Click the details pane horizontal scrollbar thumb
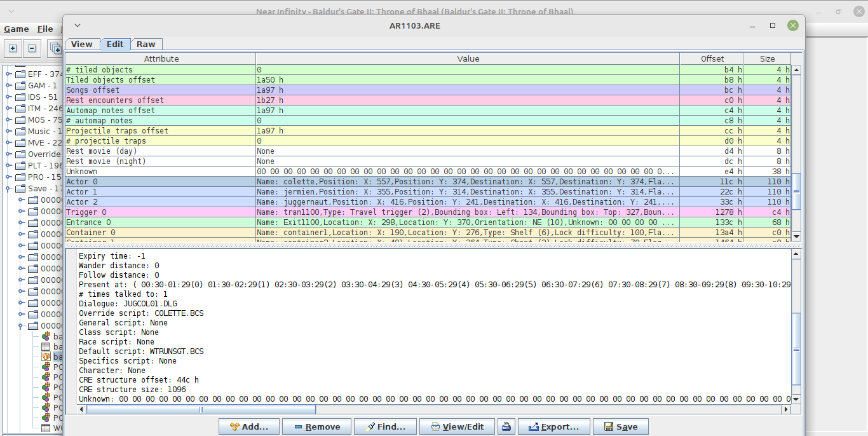The height and width of the screenshot is (436, 868). pyautogui.click(x=201, y=410)
